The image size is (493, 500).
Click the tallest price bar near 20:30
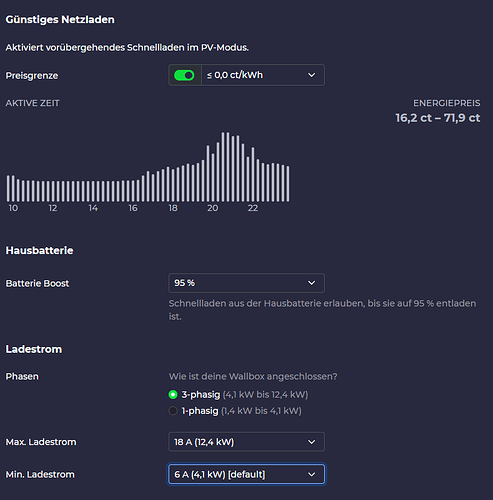223,167
